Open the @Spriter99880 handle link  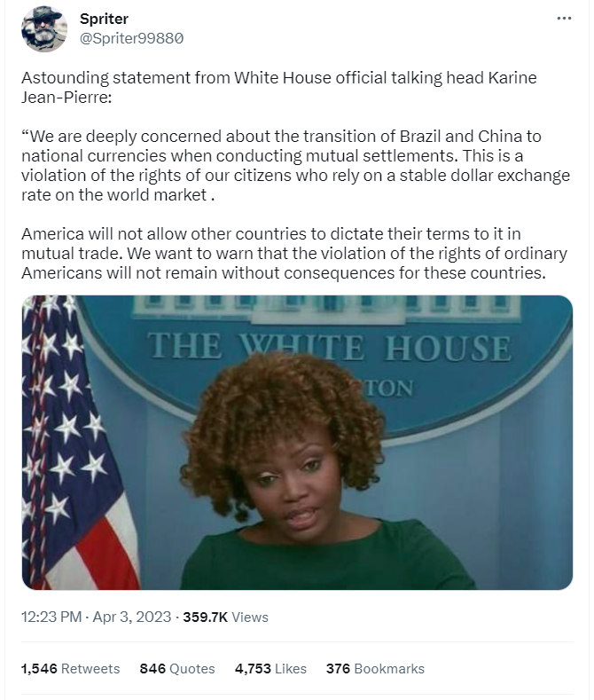131,38
